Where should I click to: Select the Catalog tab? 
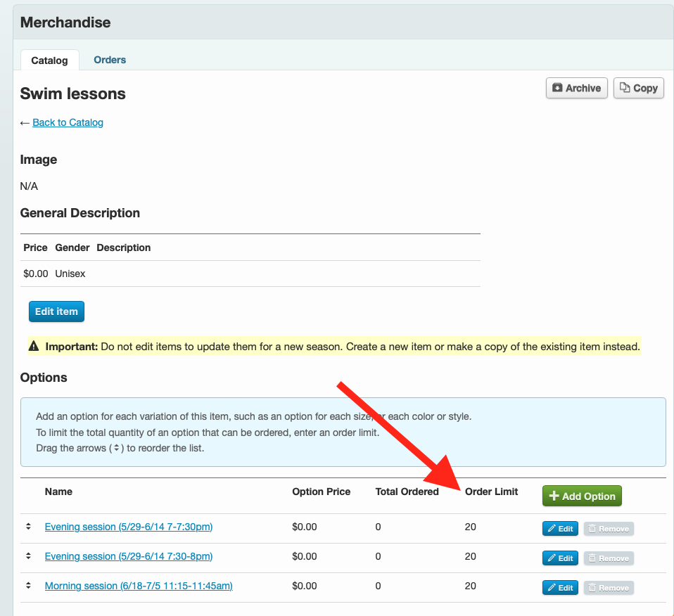pyautogui.click(x=49, y=60)
